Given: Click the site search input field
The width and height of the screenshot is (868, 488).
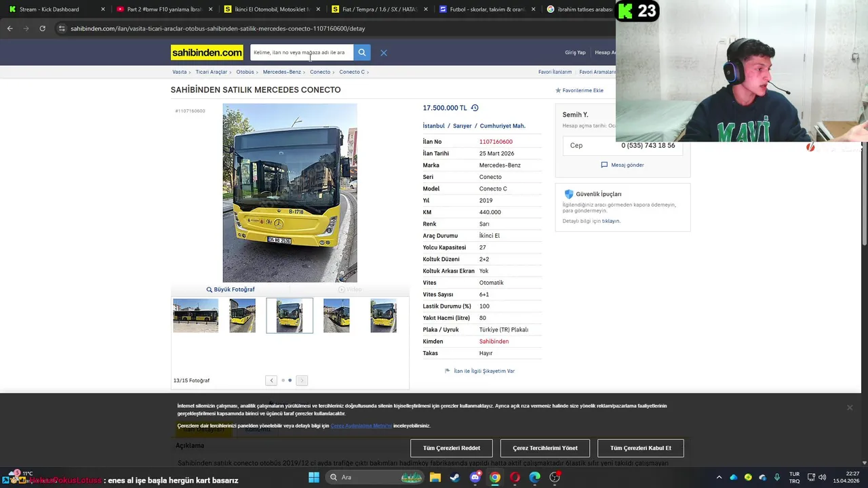Looking at the screenshot, I should tap(302, 52).
